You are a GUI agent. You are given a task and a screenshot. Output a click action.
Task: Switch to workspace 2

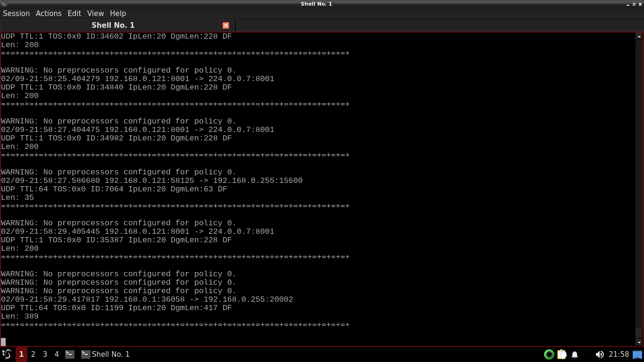point(33,354)
